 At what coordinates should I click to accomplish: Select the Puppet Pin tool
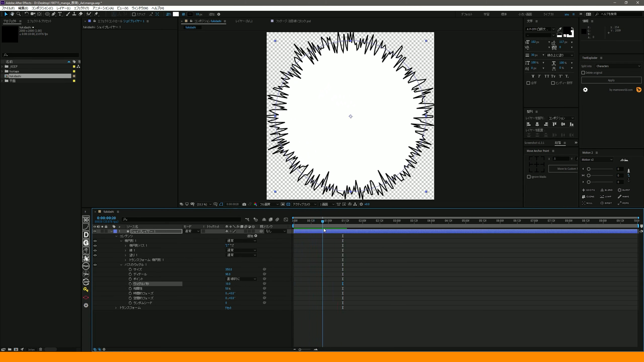tap(96, 14)
